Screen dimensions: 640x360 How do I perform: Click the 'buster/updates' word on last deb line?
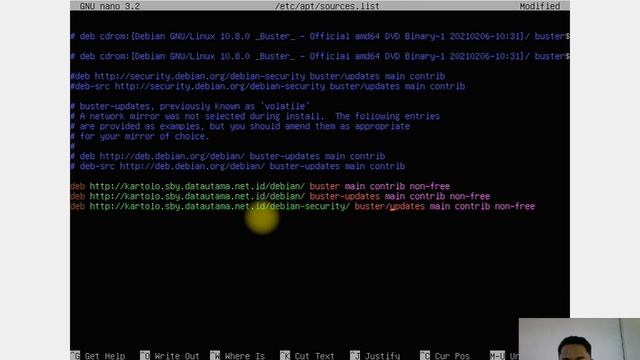(x=389, y=207)
